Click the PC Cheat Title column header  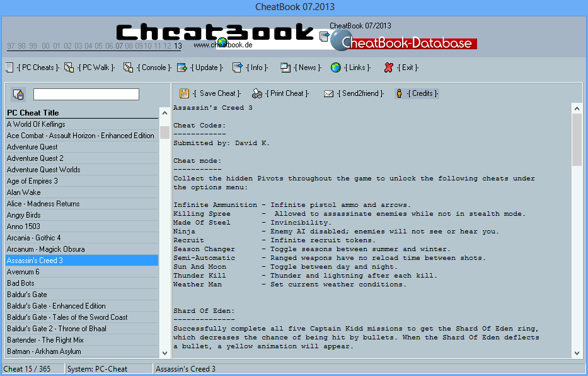tap(82, 113)
